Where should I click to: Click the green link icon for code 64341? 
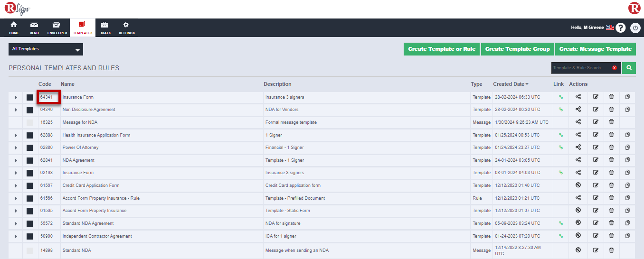coord(560,97)
